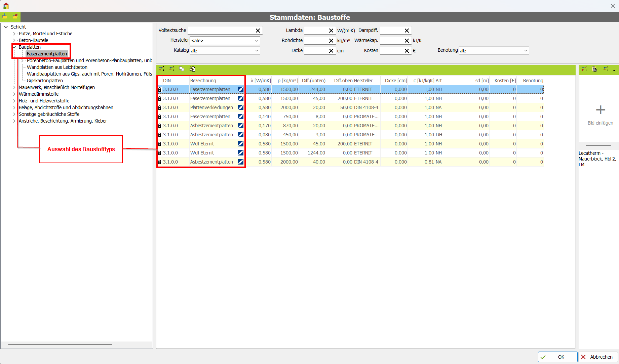Clear the Volltextsuche field with X
Screen dimensions: 619x364
pyautogui.click(x=258, y=31)
